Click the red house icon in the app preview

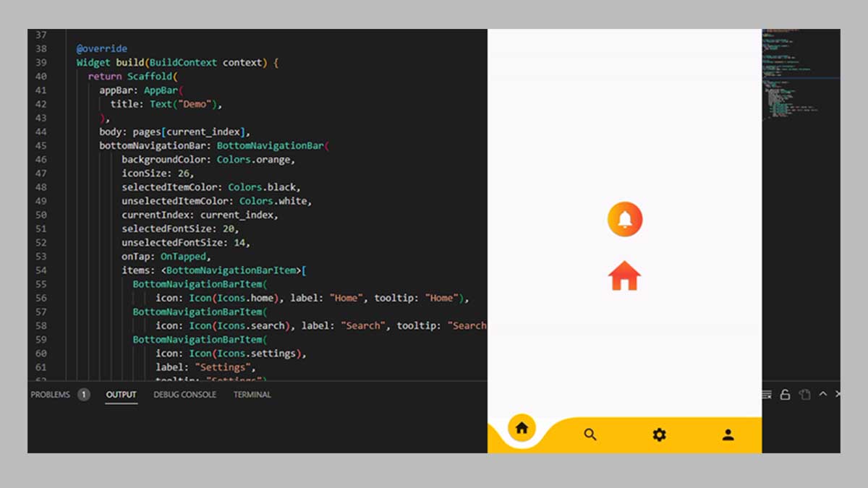point(624,275)
